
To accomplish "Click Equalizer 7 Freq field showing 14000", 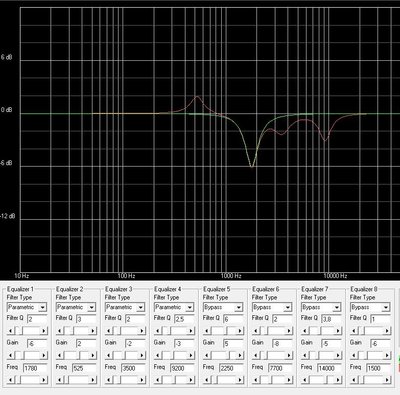I will pos(329,368).
